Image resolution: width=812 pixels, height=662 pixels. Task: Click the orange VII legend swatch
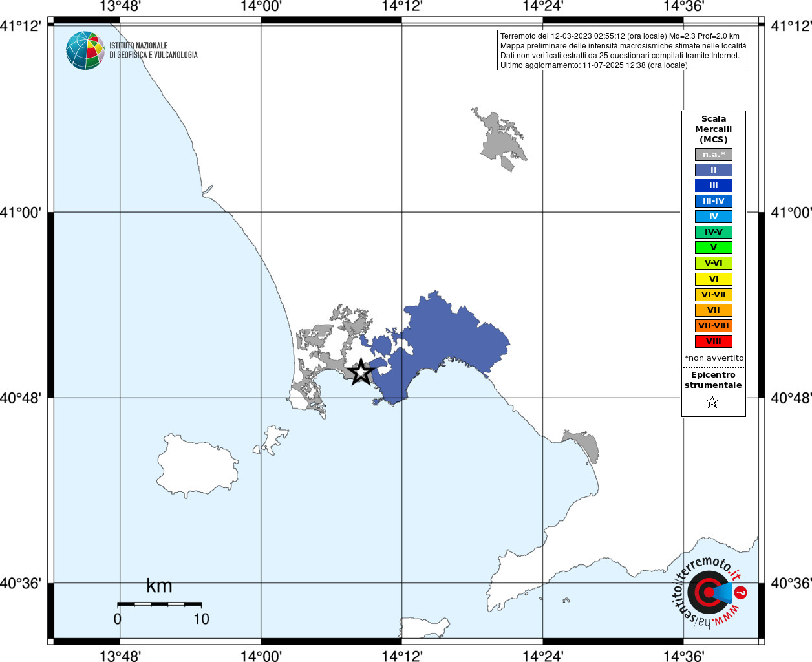(714, 310)
